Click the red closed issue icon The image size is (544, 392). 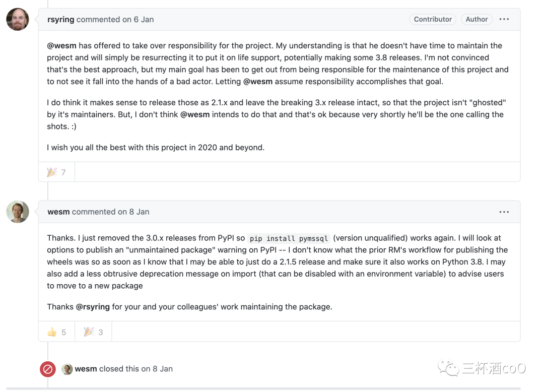pyautogui.click(x=48, y=369)
